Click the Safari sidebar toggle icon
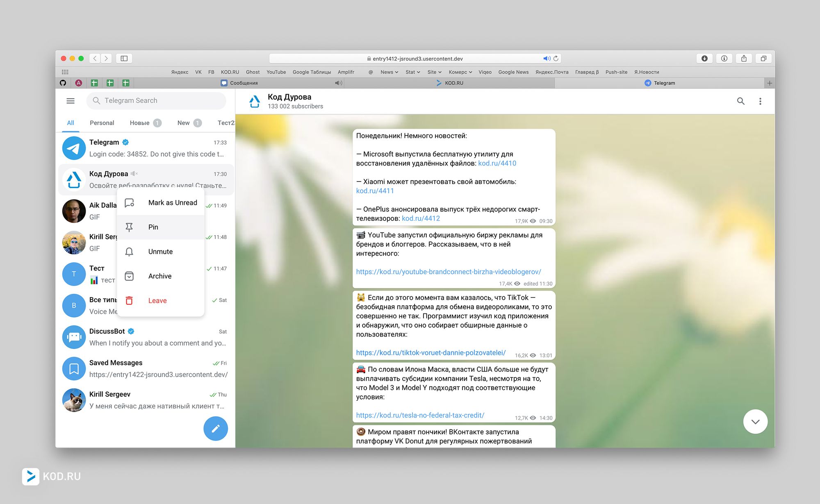Viewport: 820px width, 504px height. pyautogui.click(x=124, y=59)
